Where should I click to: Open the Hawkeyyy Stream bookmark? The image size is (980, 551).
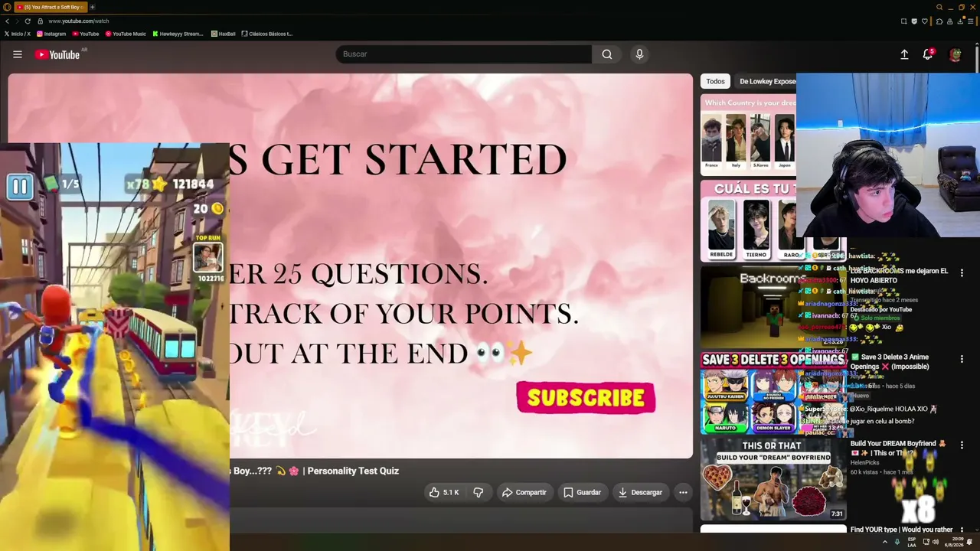coord(178,34)
